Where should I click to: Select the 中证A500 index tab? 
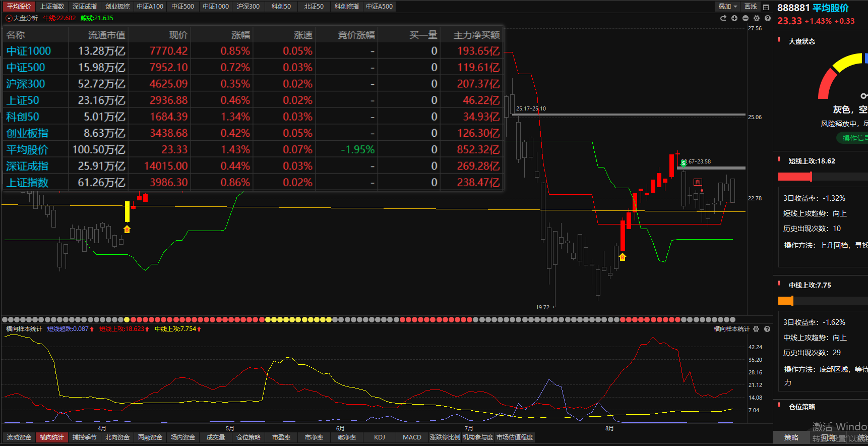click(x=380, y=7)
